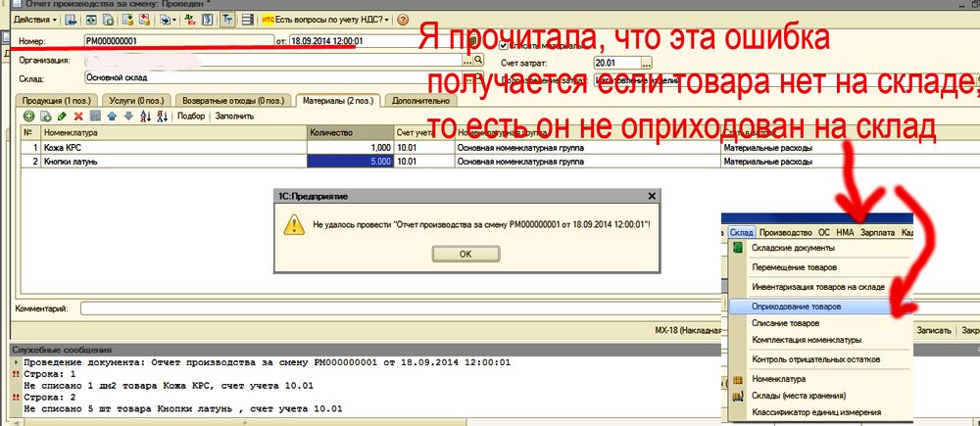Click the Количество column header

coord(350,132)
